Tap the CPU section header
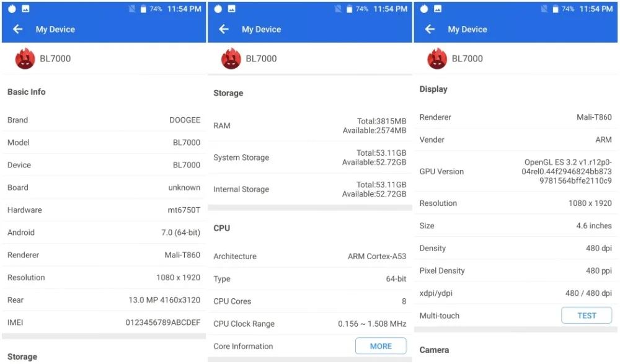Viewport: 620px width, 364px height. [221, 228]
